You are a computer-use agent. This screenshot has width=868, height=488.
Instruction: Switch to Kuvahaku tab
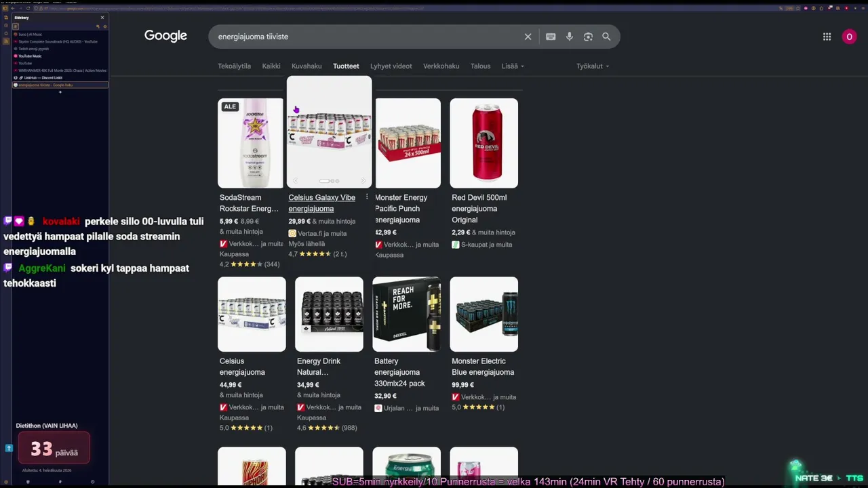[307, 66]
